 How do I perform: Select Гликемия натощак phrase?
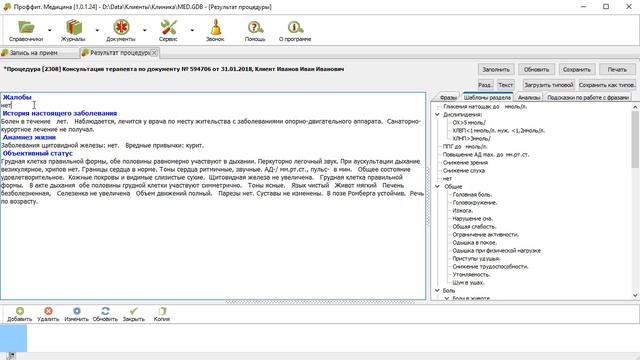click(485, 107)
